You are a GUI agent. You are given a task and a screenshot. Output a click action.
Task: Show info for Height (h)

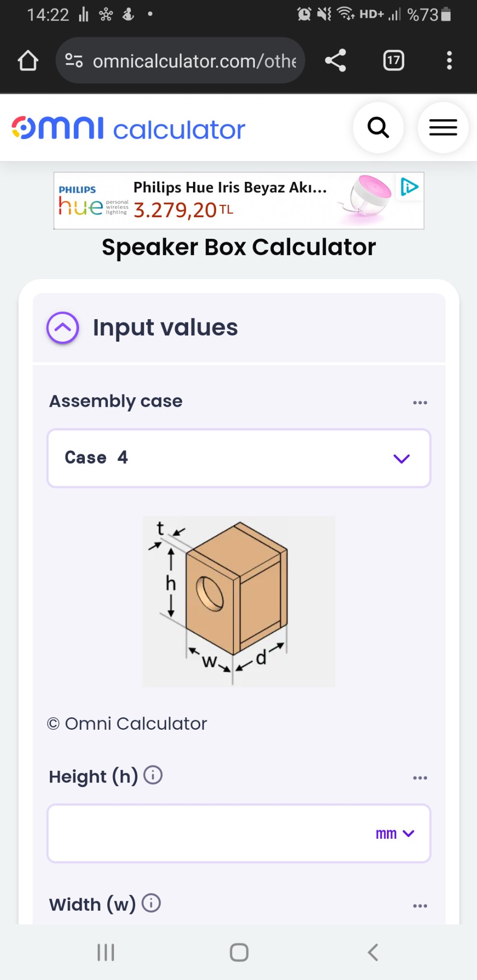click(x=153, y=775)
